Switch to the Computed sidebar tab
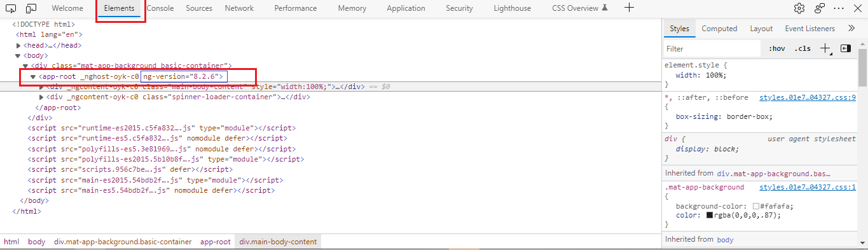The width and height of the screenshot is (868, 250). tap(719, 29)
